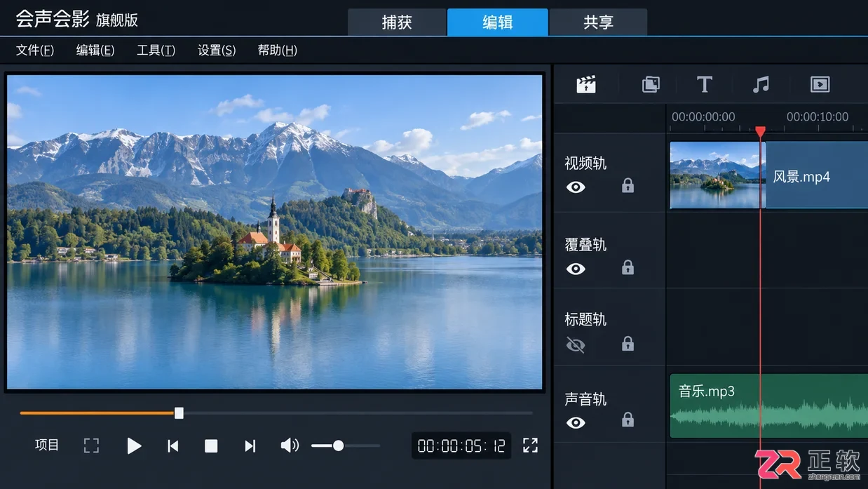The width and height of the screenshot is (868, 489).
Task: Open the transitions library icon
Action: coord(651,85)
